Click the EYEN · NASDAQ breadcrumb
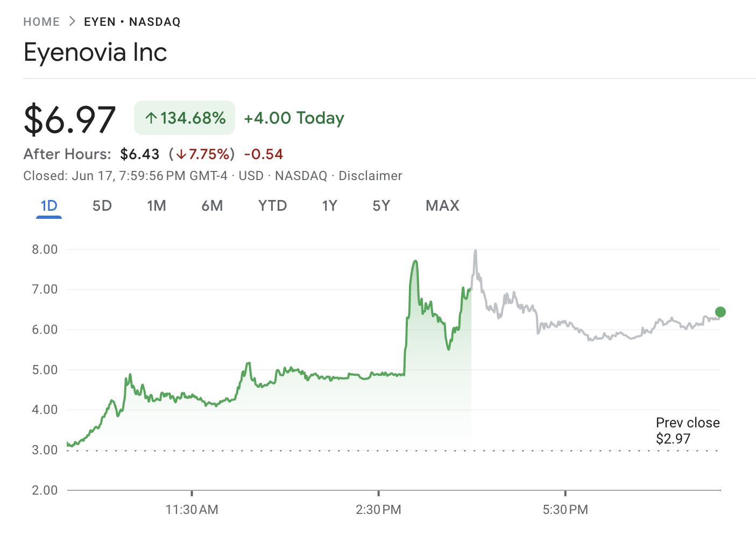This screenshot has height=536, width=756. 132,22
